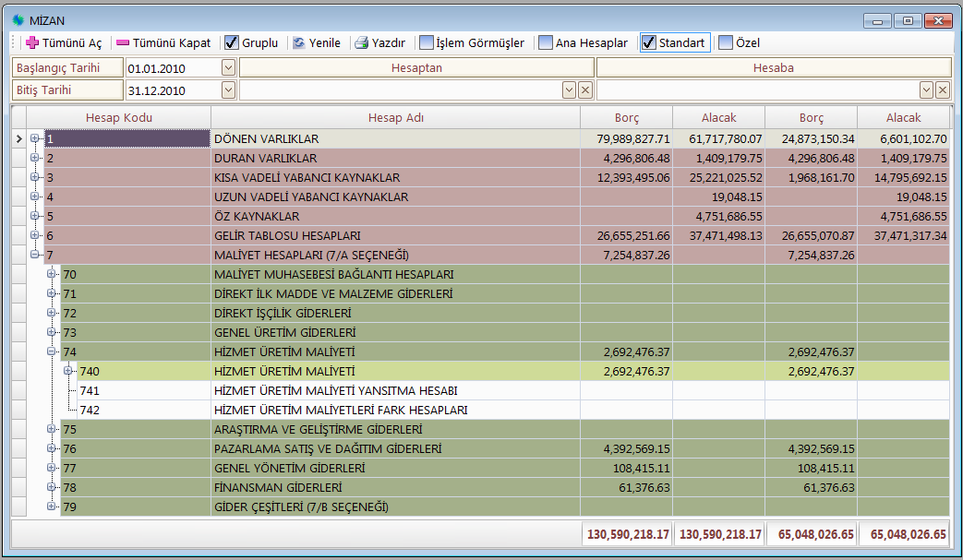The width and height of the screenshot is (963, 560).
Task: Open the Hesaptan account dropdown
Action: [569, 90]
